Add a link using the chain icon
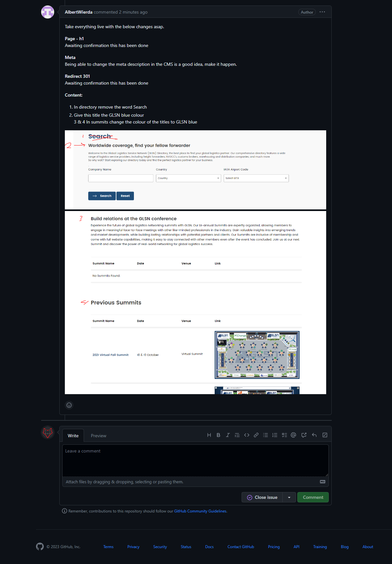The height and width of the screenshot is (564, 392). pos(256,435)
